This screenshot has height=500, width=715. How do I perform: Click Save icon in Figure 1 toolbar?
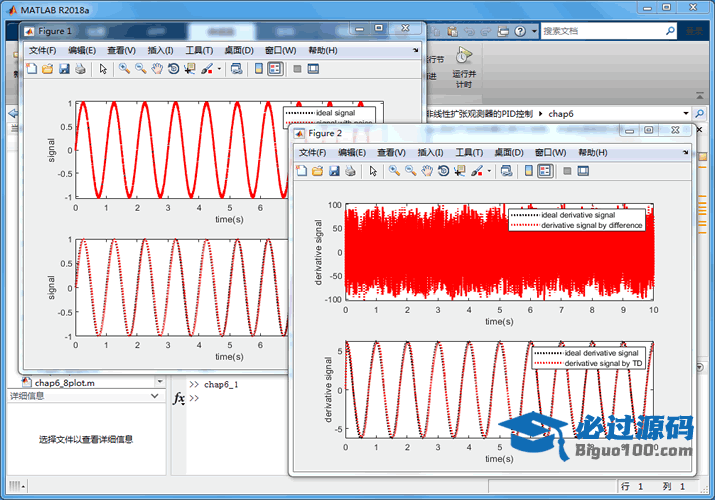point(64,69)
